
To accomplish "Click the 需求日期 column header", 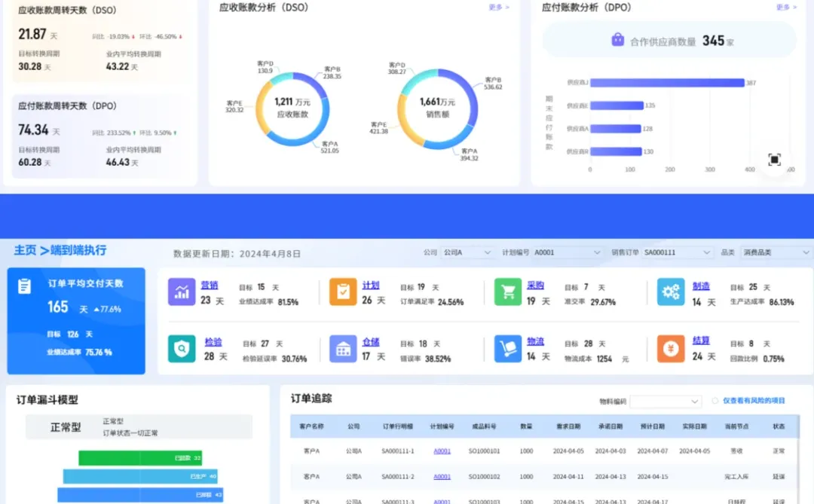I will click(x=568, y=426).
